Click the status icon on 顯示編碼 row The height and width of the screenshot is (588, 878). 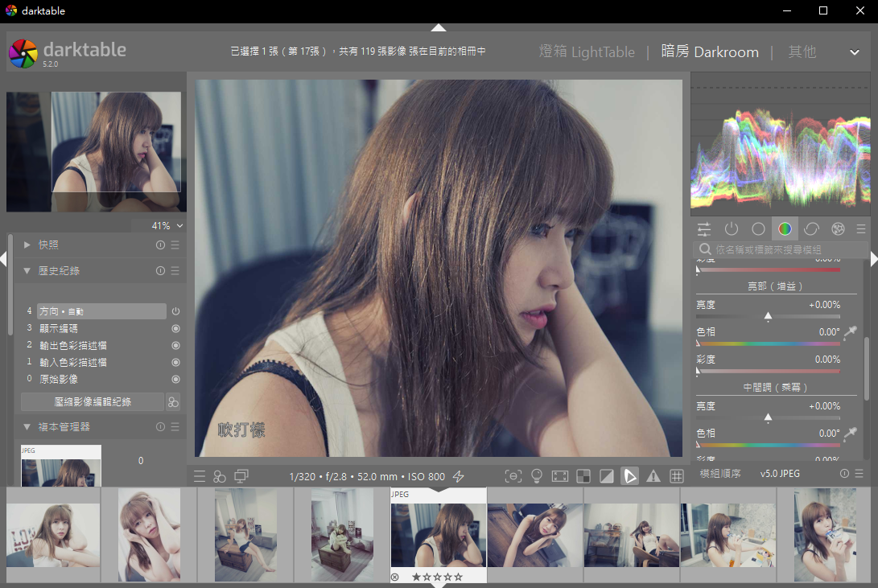(x=175, y=328)
